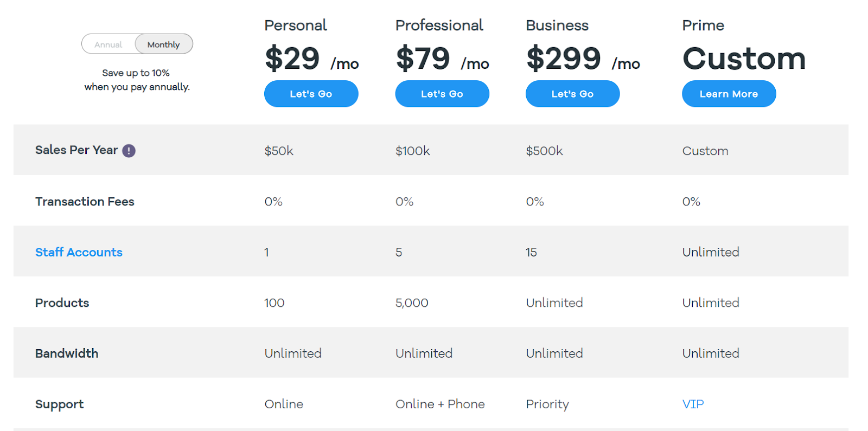Image resolution: width=868 pixels, height=431 pixels.
Task: Open the Staff Accounts link
Action: (79, 252)
